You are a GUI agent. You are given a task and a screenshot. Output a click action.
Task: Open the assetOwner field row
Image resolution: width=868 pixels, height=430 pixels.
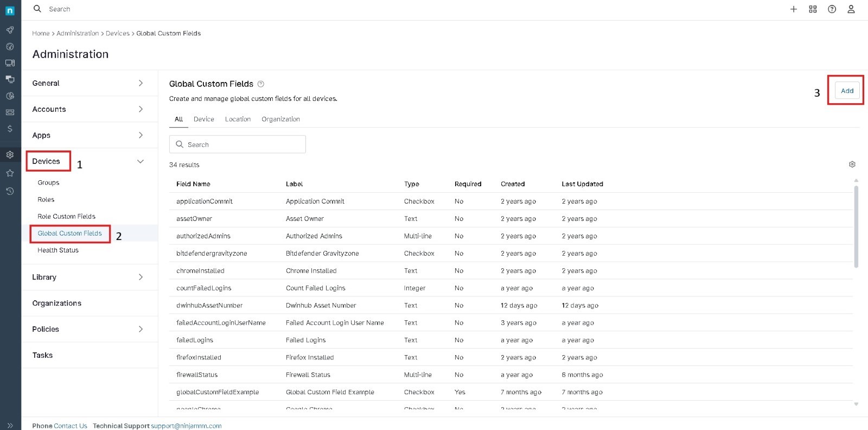tap(511, 219)
